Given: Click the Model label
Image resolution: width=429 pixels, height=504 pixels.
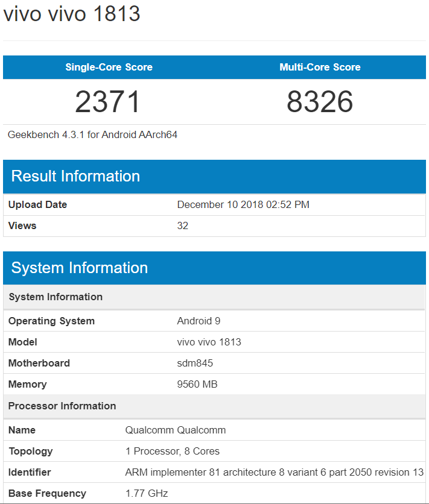Looking at the screenshot, I should pyautogui.click(x=23, y=342).
